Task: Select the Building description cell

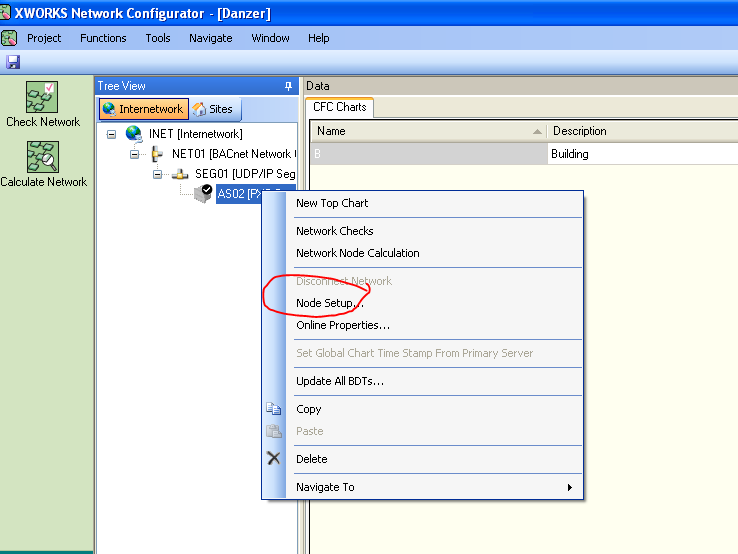Action: click(x=640, y=154)
